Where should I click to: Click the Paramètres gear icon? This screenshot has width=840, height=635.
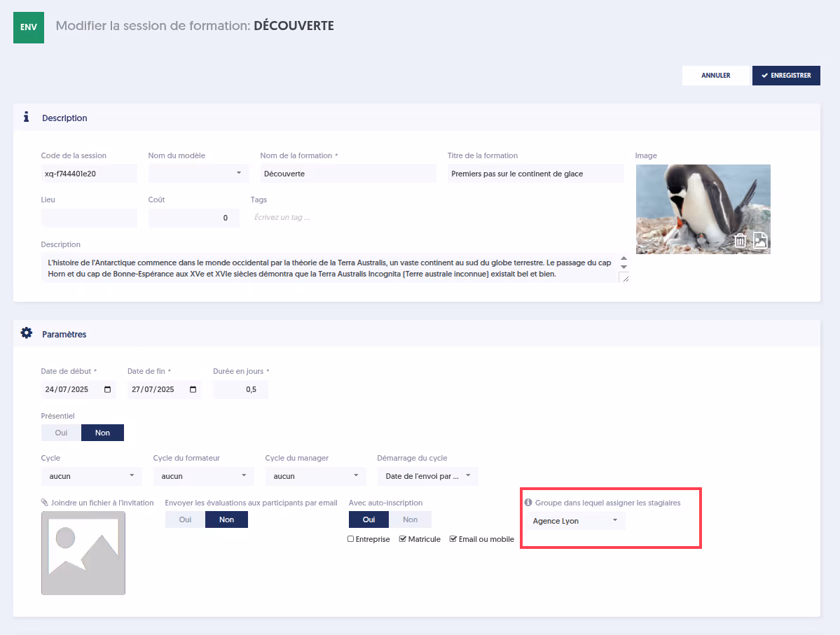[26, 333]
